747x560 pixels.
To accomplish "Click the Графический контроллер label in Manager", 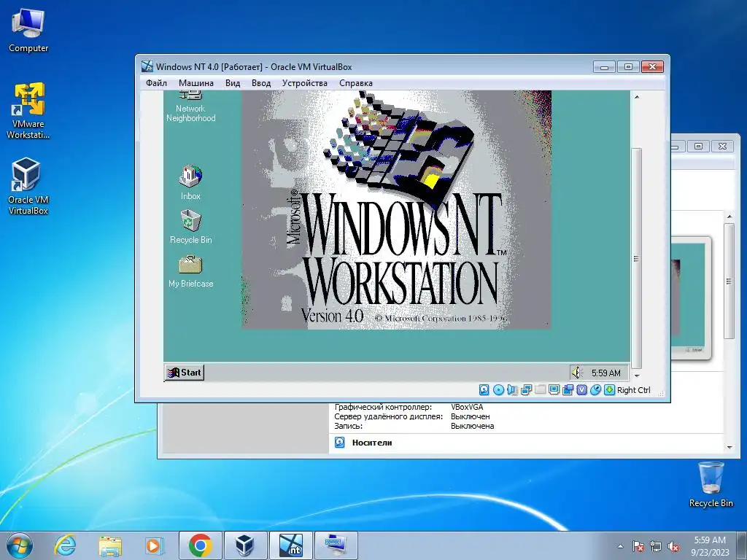I will pyautogui.click(x=383, y=407).
